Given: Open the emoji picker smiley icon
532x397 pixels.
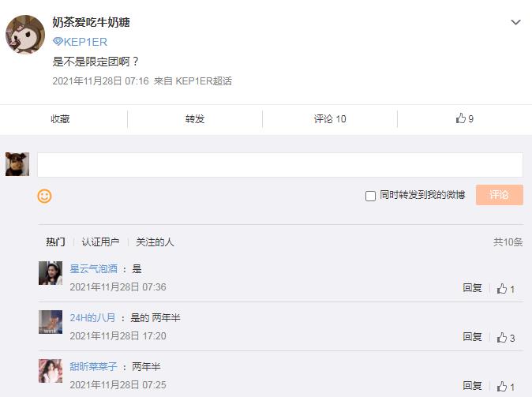Looking at the screenshot, I should coord(44,196).
